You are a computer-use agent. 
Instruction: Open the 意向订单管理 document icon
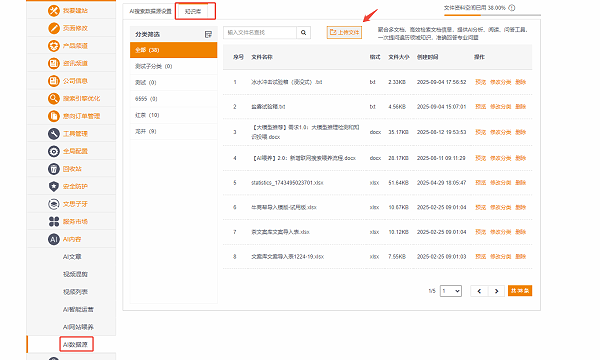[54, 116]
